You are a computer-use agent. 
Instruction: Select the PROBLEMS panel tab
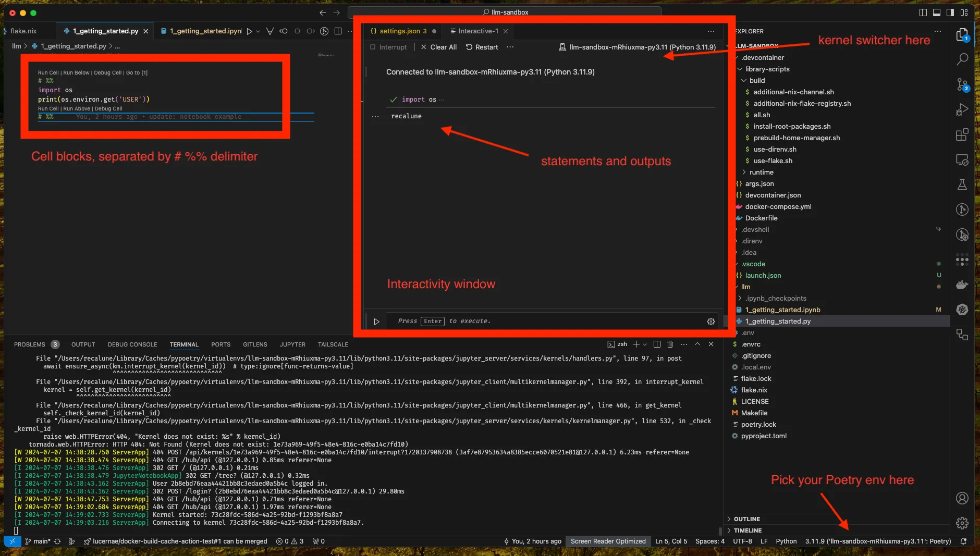pyautogui.click(x=30, y=344)
